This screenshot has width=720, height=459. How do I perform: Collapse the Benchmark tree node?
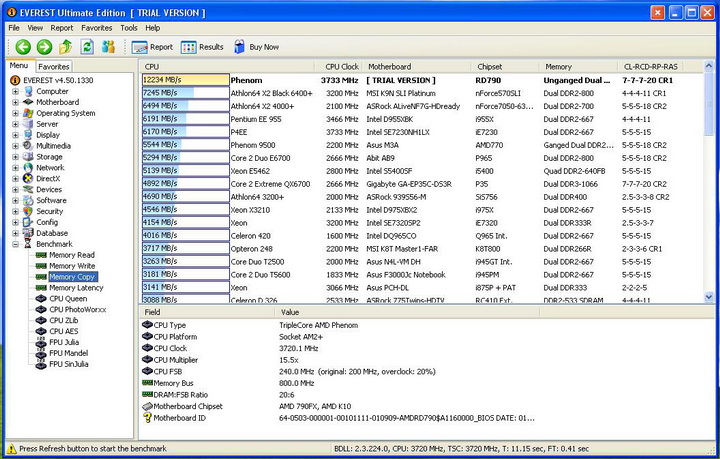coord(15,244)
